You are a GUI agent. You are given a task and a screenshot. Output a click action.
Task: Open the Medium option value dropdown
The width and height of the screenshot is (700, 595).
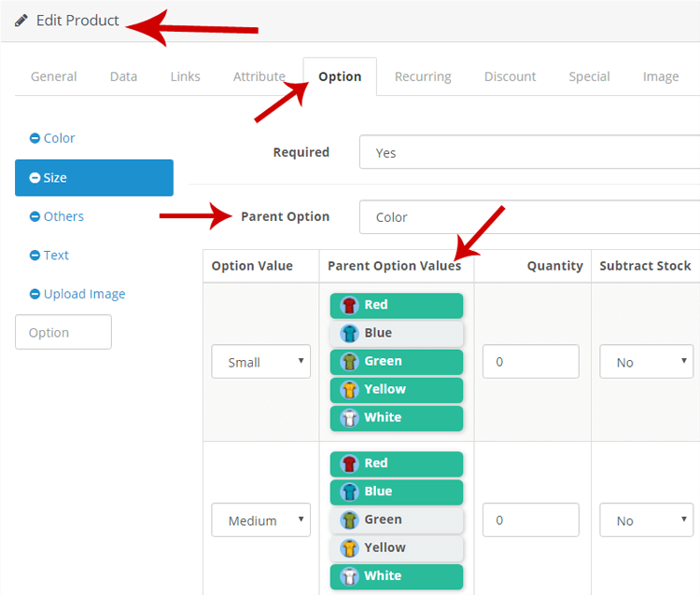(x=260, y=520)
